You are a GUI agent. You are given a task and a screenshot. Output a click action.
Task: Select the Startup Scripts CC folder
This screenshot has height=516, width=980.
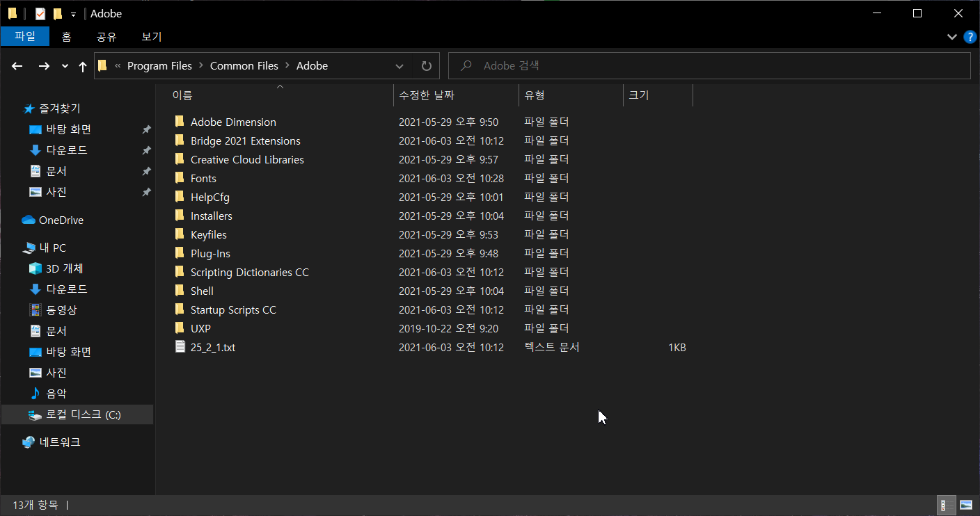pyautogui.click(x=233, y=309)
